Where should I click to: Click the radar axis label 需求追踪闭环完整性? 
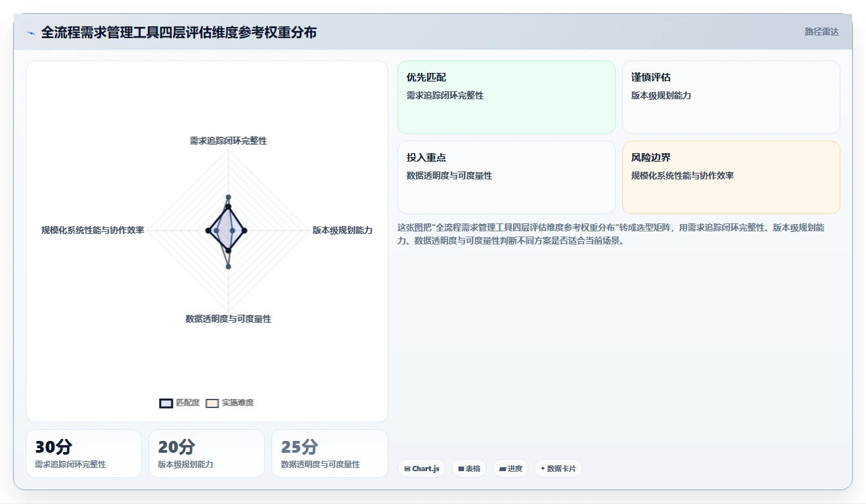click(x=228, y=141)
